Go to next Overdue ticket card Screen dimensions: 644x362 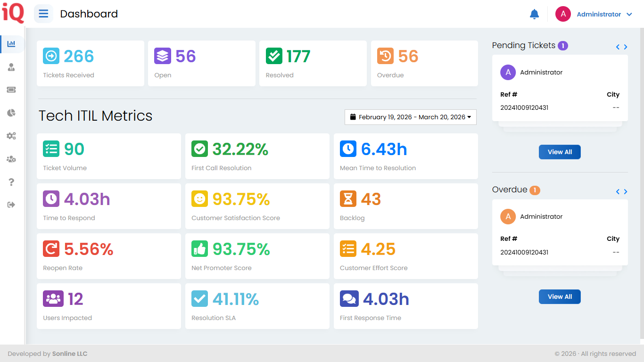click(x=626, y=191)
